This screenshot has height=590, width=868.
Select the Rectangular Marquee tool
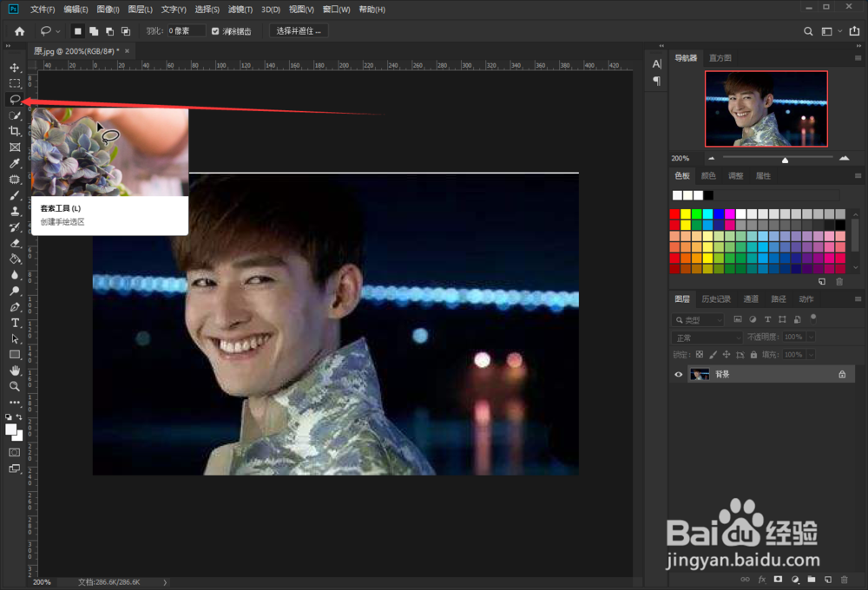point(15,83)
